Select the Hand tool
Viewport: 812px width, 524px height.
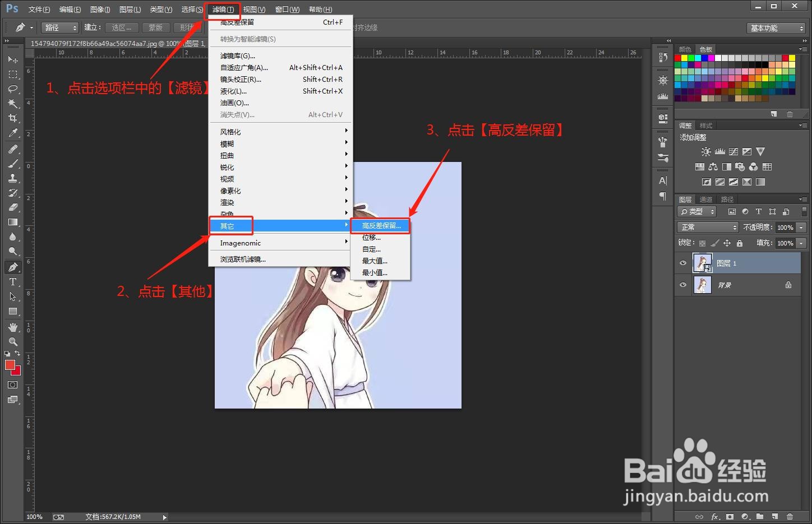coord(13,327)
